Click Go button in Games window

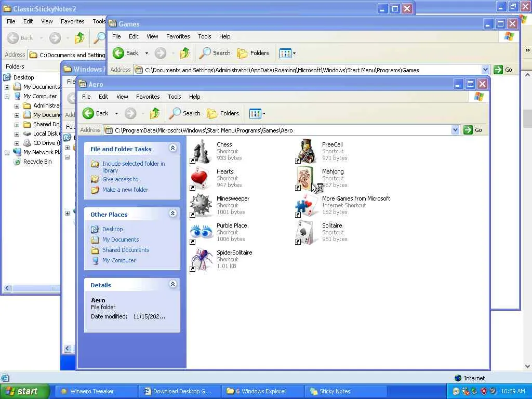point(503,70)
